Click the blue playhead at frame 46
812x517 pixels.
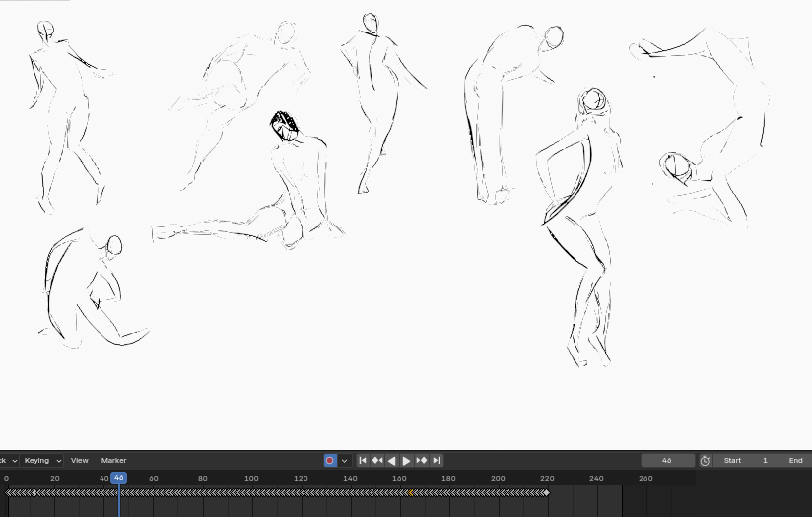coord(118,478)
